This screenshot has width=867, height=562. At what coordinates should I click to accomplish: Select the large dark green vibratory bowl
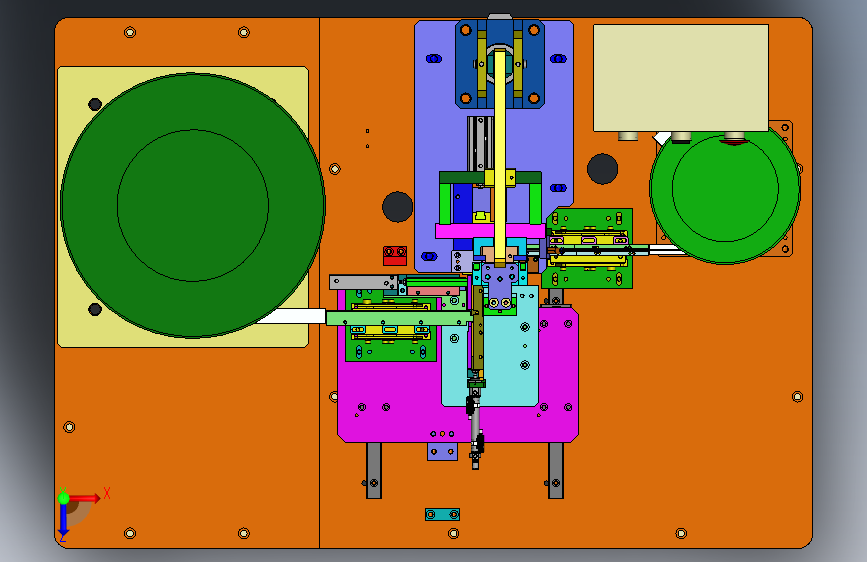[192, 205]
